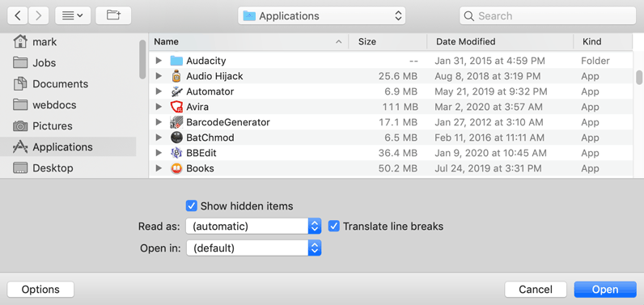Select the Automator robot icon

coord(176,91)
